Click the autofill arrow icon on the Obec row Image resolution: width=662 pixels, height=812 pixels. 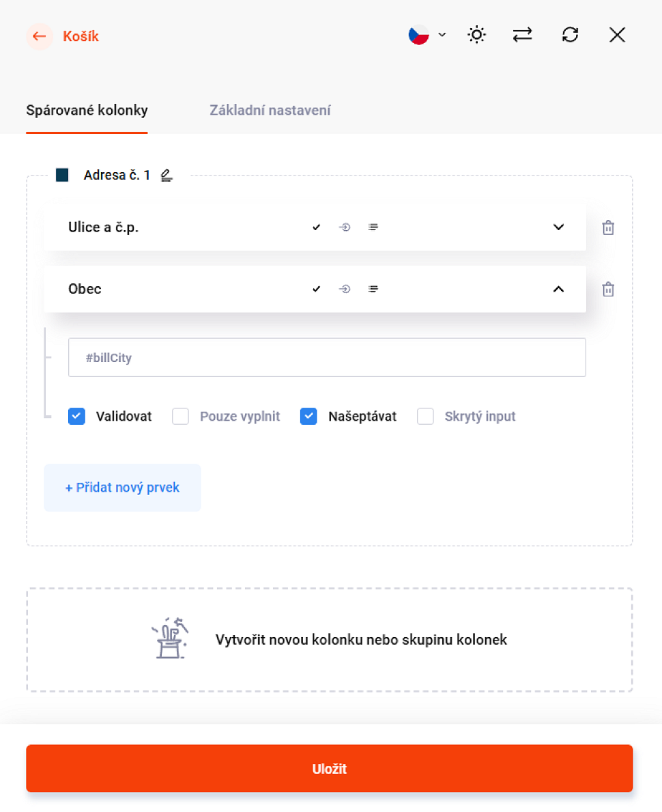point(345,288)
